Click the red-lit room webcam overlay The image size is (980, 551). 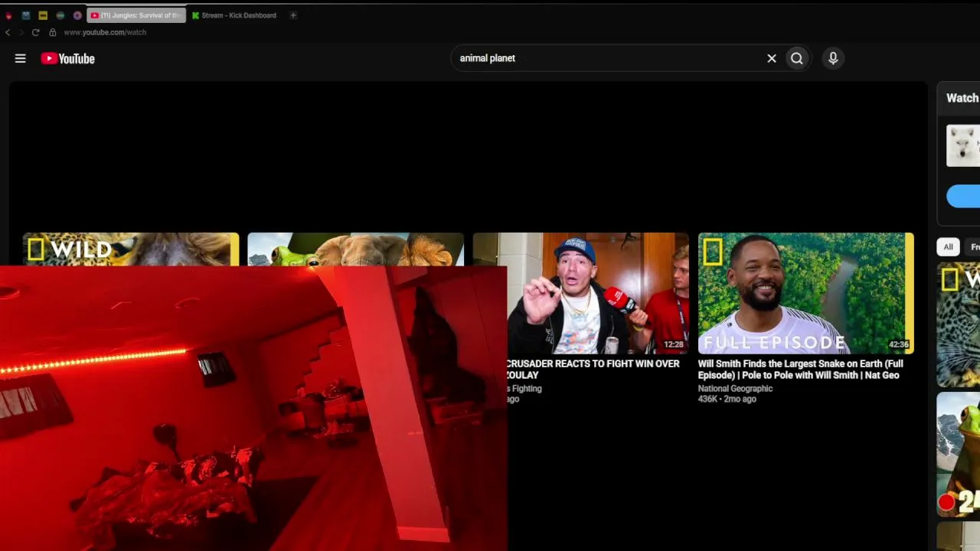coord(253,409)
